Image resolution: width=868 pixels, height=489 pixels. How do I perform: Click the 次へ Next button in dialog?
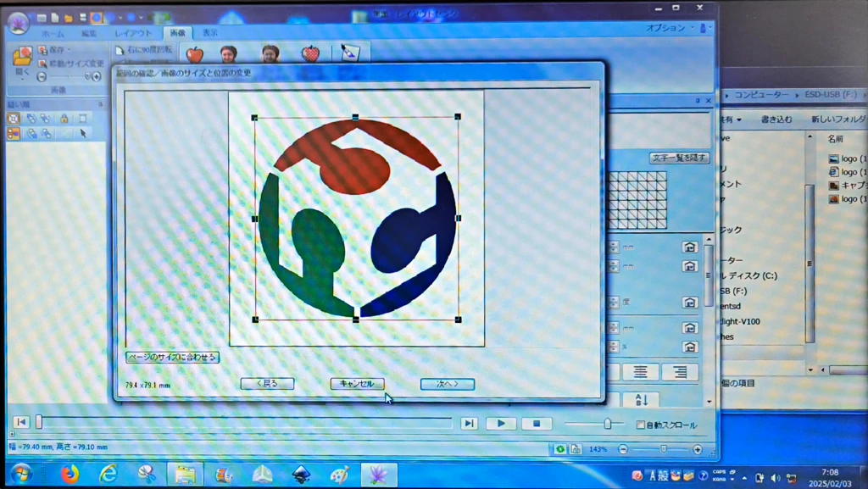(x=447, y=384)
